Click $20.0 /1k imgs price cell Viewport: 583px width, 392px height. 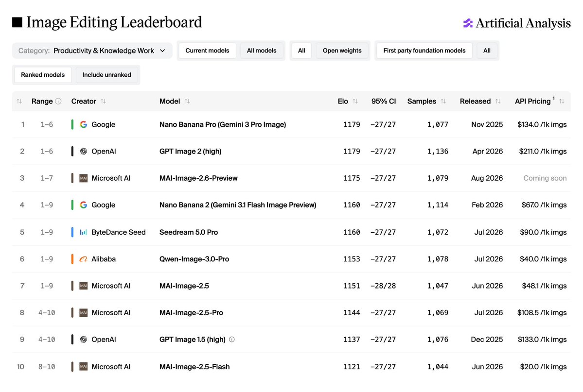tap(543, 366)
